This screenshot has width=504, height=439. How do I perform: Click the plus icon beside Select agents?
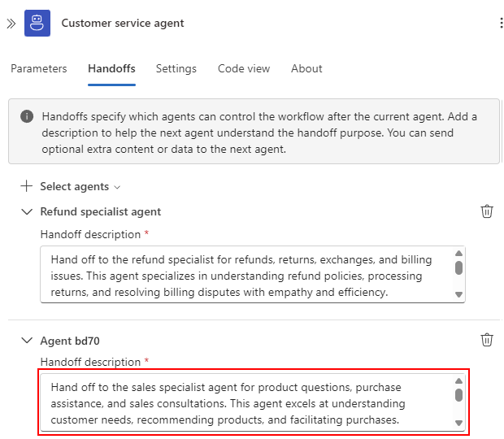point(27,186)
